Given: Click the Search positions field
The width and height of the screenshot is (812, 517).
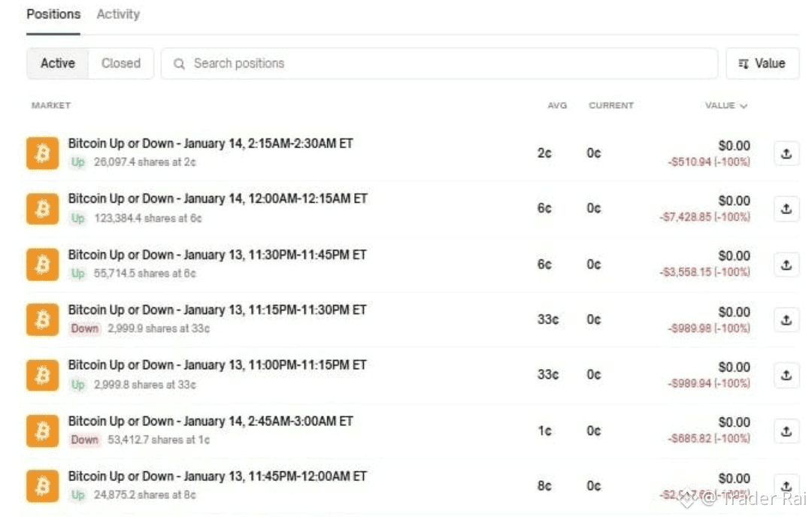Looking at the screenshot, I should click(451, 64).
